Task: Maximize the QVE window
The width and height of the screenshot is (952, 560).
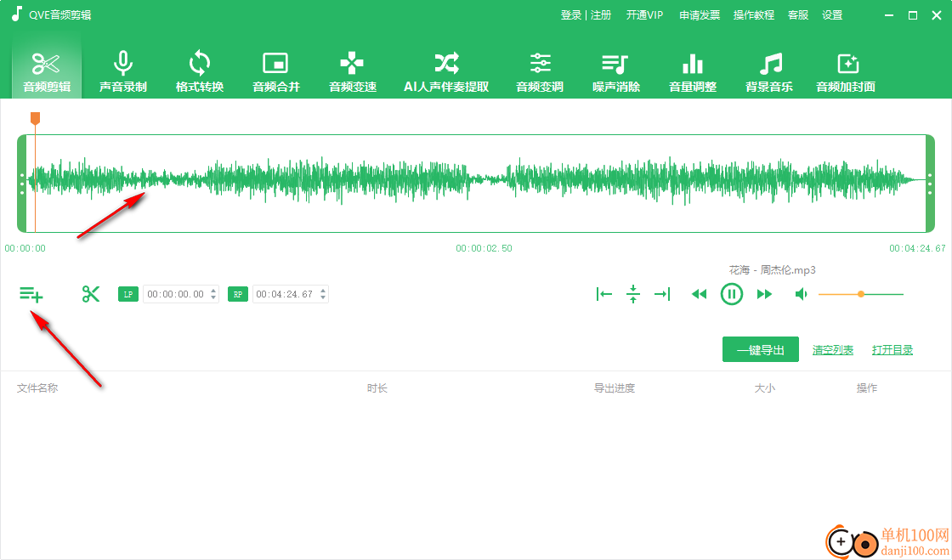Action: pyautogui.click(x=913, y=15)
